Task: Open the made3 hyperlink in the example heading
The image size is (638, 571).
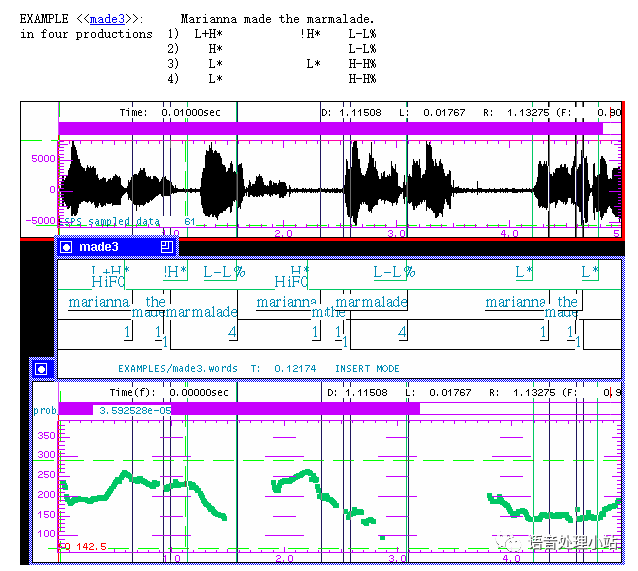Action: [107, 19]
